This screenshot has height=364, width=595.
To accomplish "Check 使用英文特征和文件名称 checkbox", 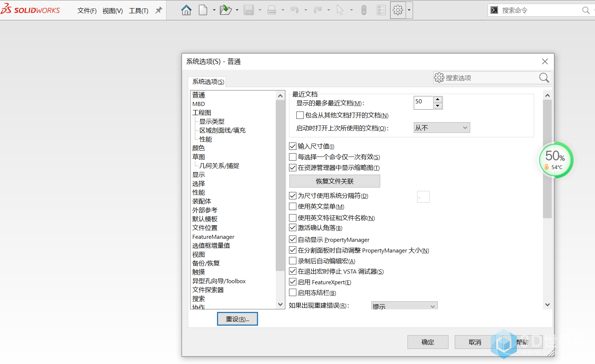I will click(x=293, y=218).
